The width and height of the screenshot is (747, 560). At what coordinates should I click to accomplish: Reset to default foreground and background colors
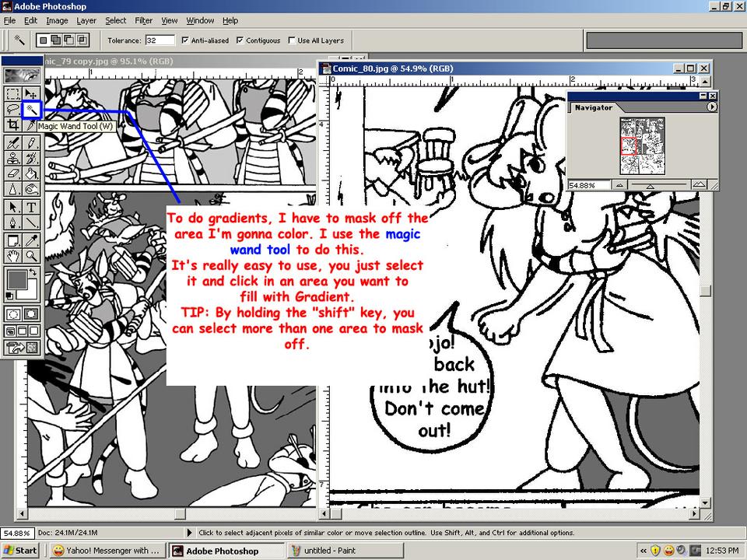[9, 296]
